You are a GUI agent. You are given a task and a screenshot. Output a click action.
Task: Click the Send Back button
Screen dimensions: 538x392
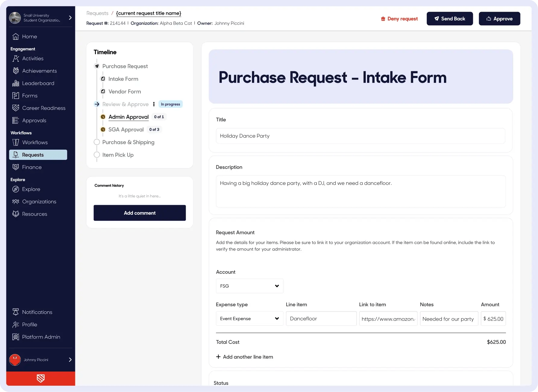click(x=450, y=19)
